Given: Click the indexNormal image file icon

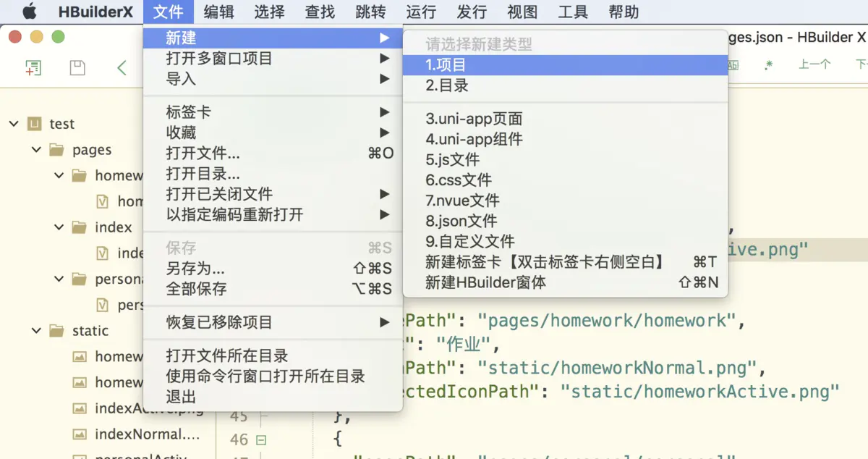Looking at the screenshot, I should (x=81, y=434).
